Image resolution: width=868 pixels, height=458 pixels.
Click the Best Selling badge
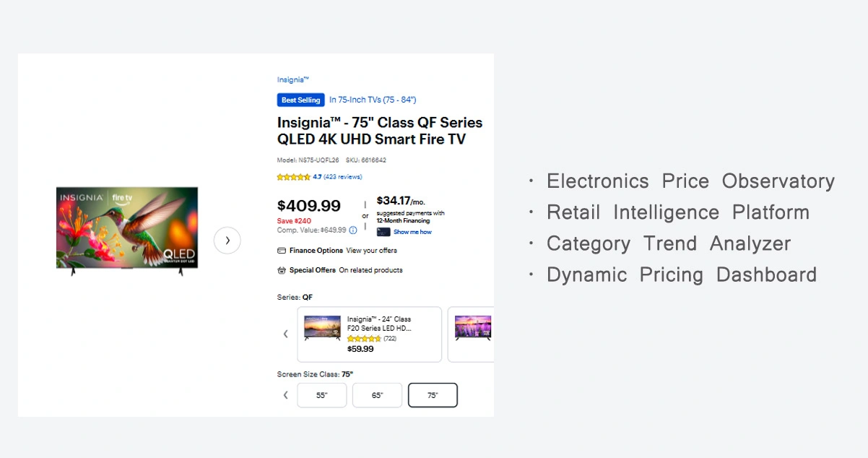300,100
